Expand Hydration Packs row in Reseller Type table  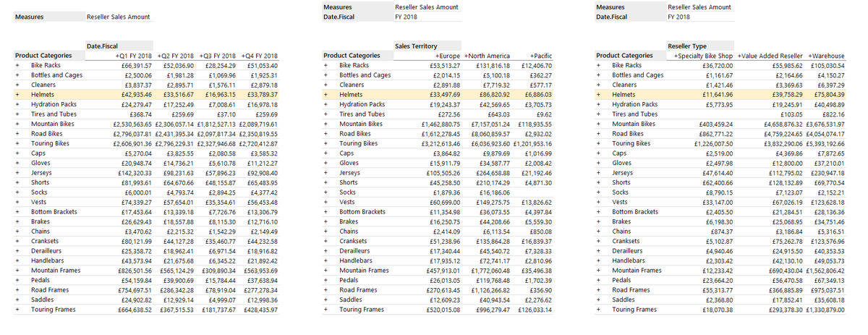pos(598,104)
